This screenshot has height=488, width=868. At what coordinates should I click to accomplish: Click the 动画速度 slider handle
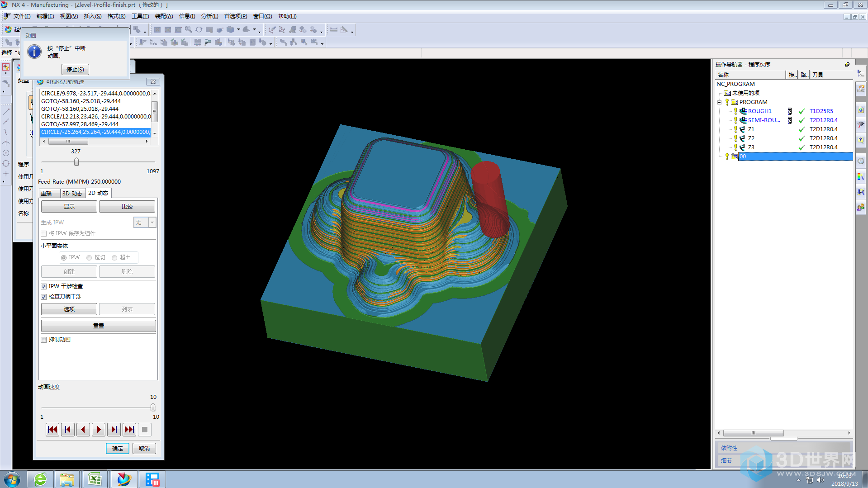coord(153,407)
